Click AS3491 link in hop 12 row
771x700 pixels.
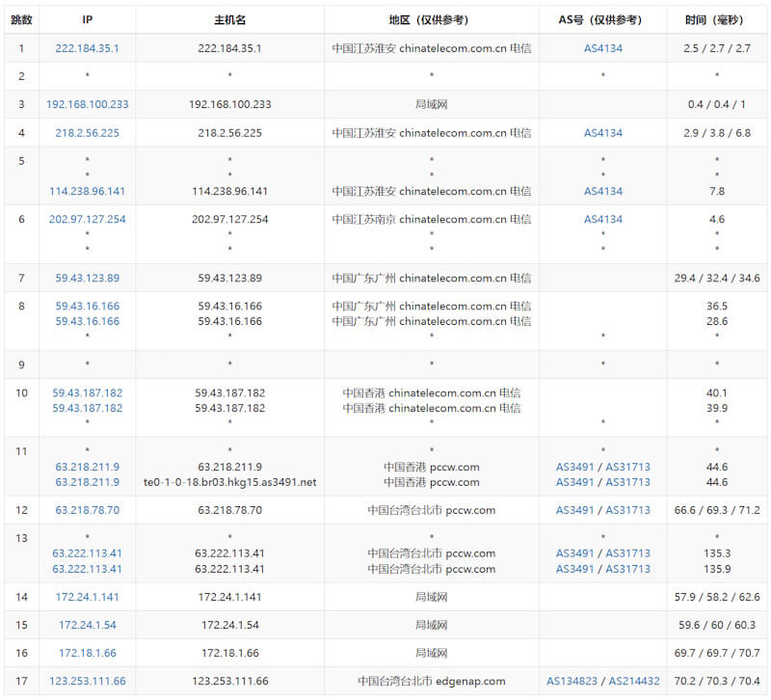[574, 510]
